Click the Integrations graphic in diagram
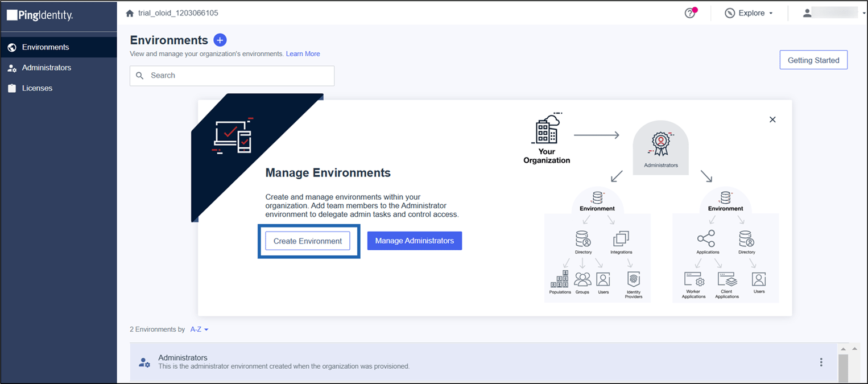 coord(621,239)
